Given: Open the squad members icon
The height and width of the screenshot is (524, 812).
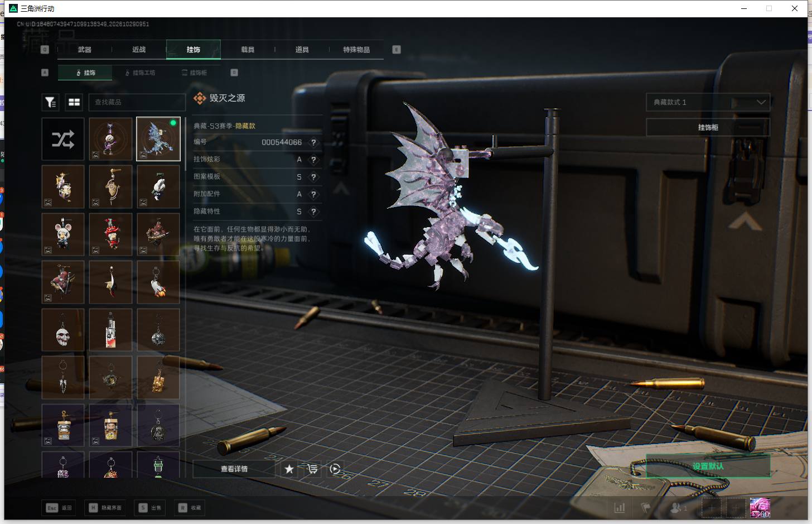Looking at the screenshot, I should [x=678, y=508].
